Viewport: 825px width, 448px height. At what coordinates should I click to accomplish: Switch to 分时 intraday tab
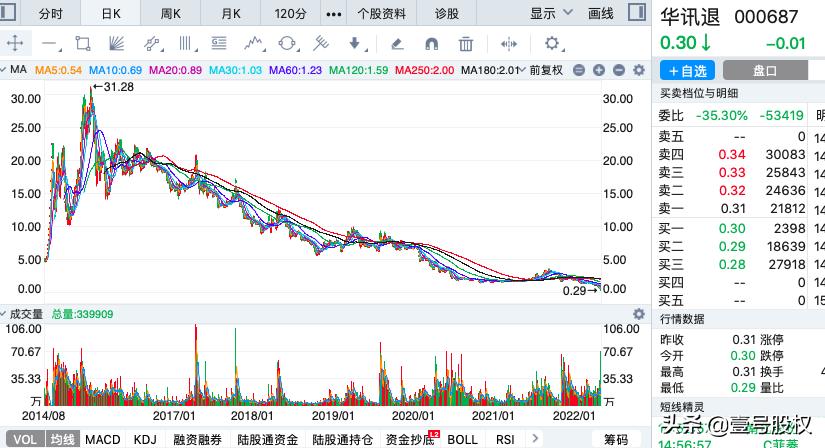(51, 14)
